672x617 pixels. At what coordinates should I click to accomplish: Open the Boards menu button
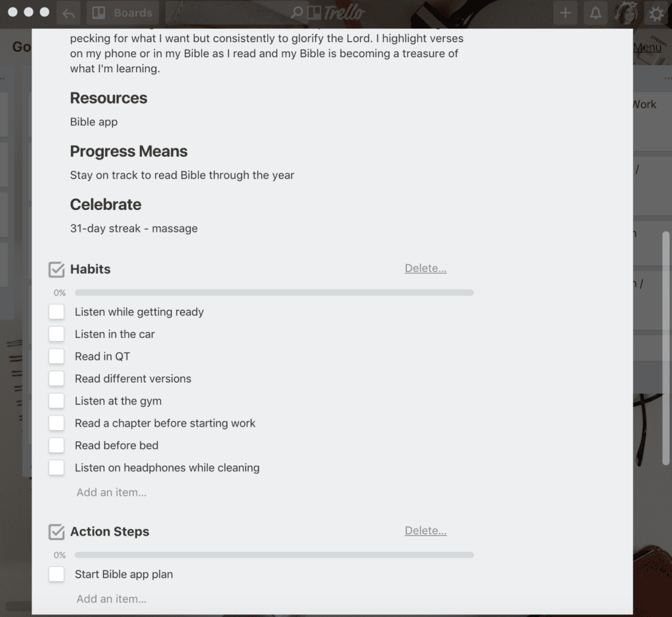[123, 13]
